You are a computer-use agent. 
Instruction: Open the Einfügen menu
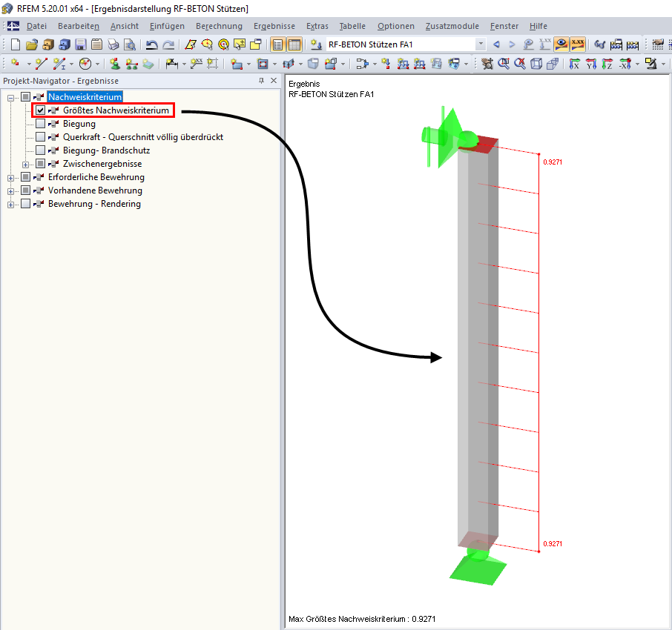pos(167,26)
